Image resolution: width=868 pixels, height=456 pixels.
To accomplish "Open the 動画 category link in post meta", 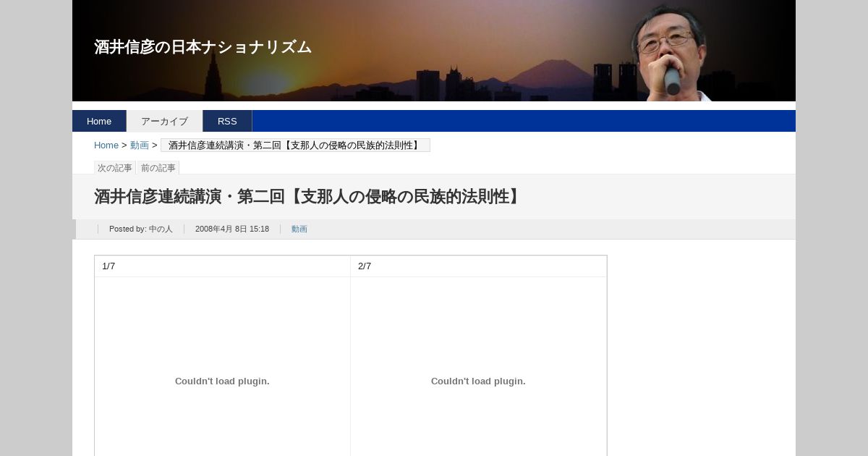I will coord(299,229).
